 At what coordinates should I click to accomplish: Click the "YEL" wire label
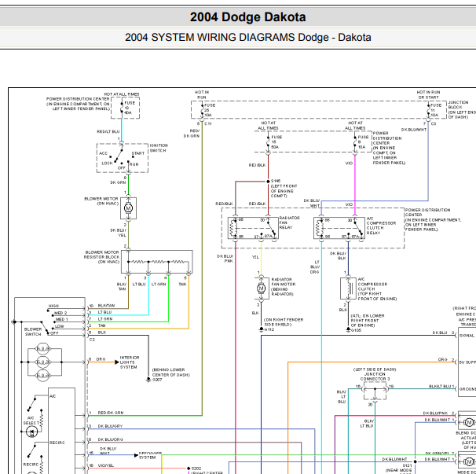tap(255, 257)
